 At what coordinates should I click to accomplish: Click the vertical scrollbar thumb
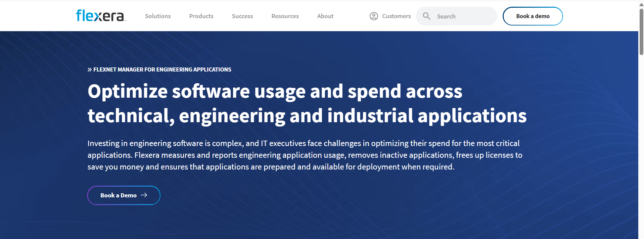[x=641, y=32]
